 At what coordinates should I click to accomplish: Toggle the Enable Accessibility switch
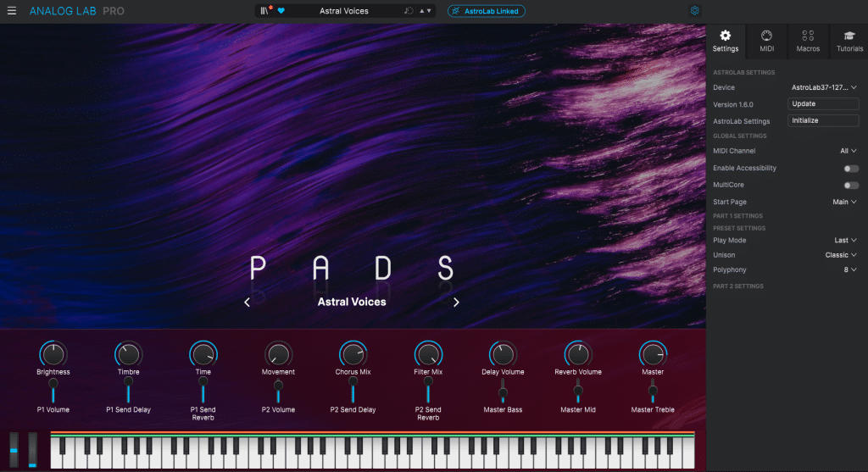coord(850,169)
